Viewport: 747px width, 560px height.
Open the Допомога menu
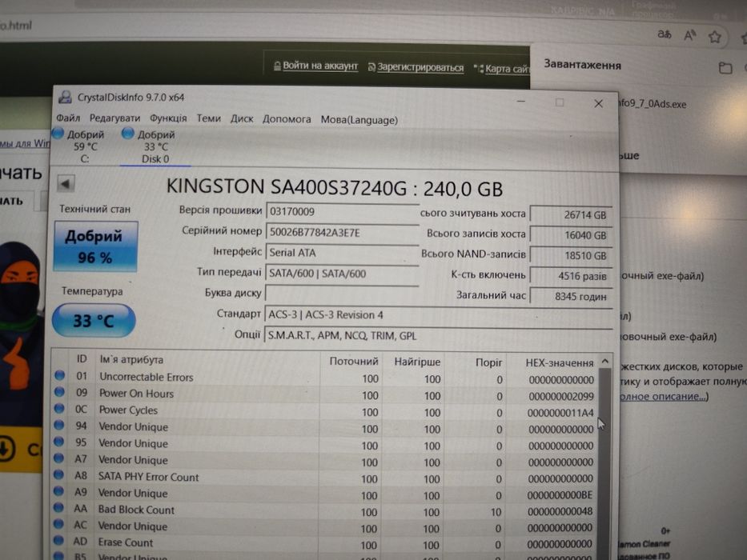pyautogui.click(x=287, y=119)
